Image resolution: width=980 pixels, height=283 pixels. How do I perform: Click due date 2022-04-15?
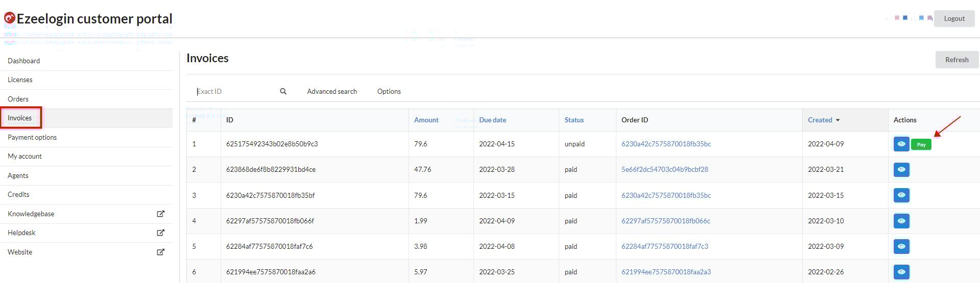[x=496, y=144]
